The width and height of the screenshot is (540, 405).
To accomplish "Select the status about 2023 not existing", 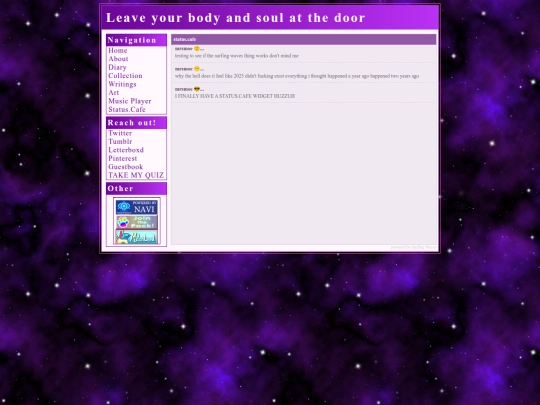I will (297, 76).
